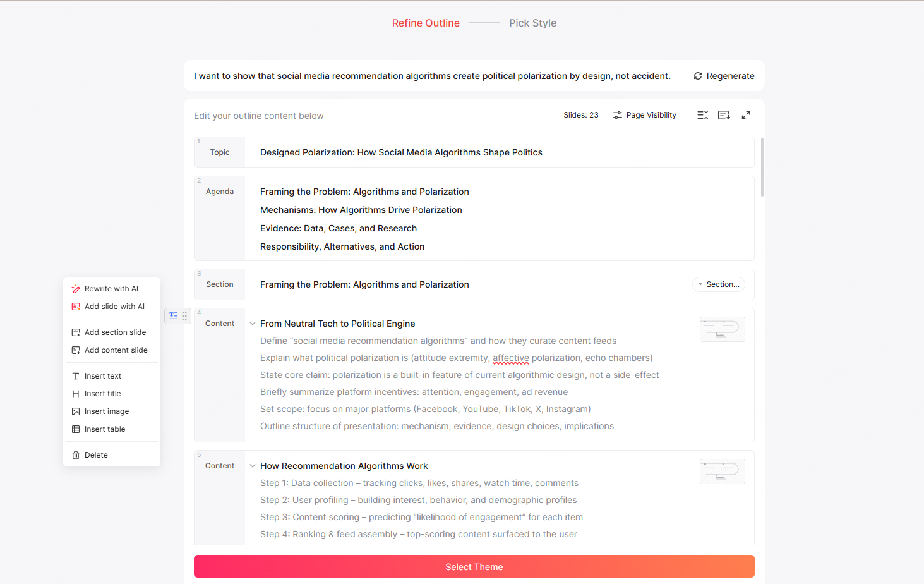Select Insert title option
924x584 pixels.
coord(112,394)
